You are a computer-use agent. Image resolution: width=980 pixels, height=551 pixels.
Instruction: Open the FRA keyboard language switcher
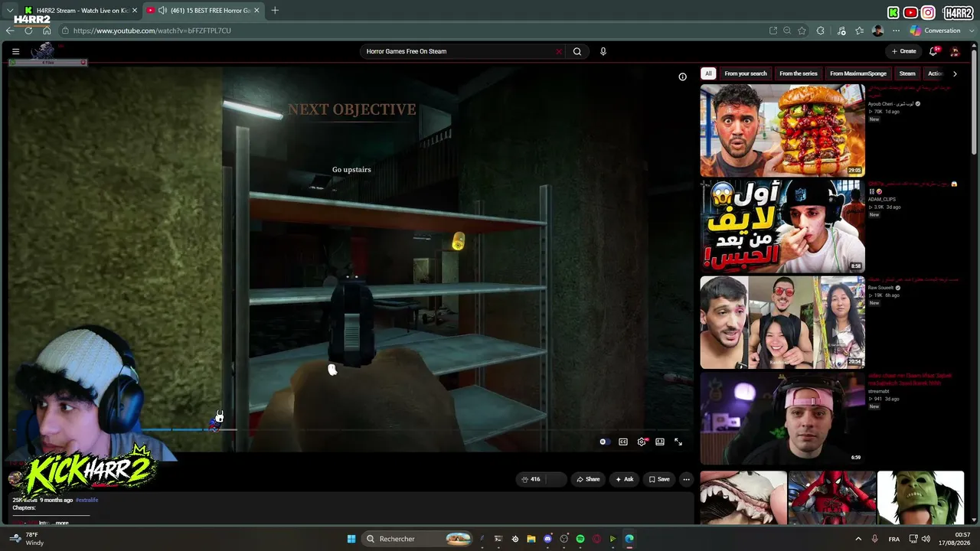894,539
